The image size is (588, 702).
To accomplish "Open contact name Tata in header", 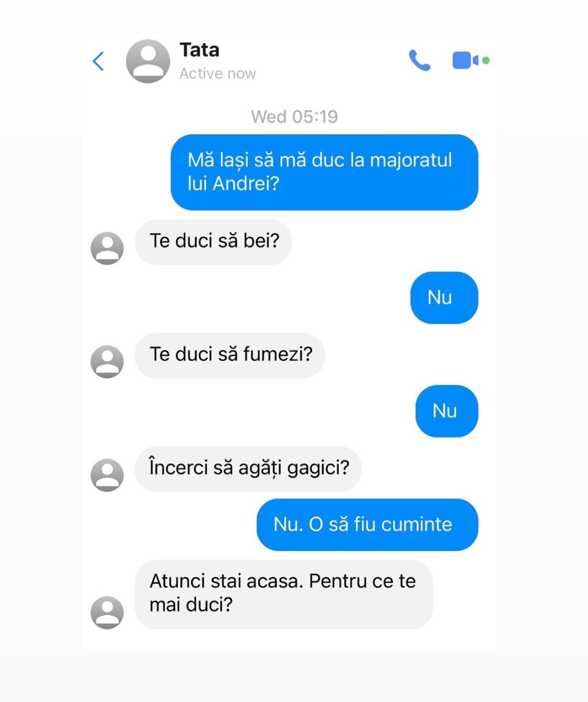I will click(199, 50).
